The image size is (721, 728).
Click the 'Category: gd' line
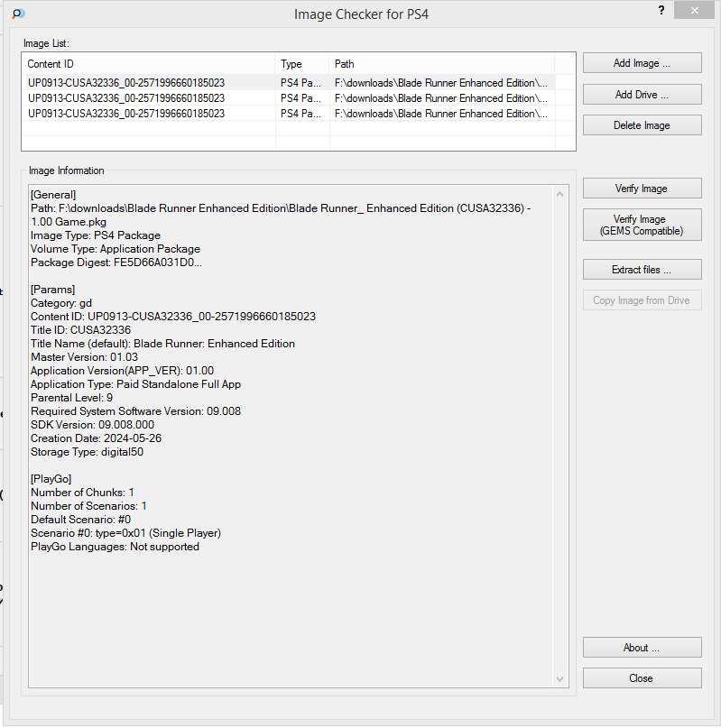[x=60, y=303]
